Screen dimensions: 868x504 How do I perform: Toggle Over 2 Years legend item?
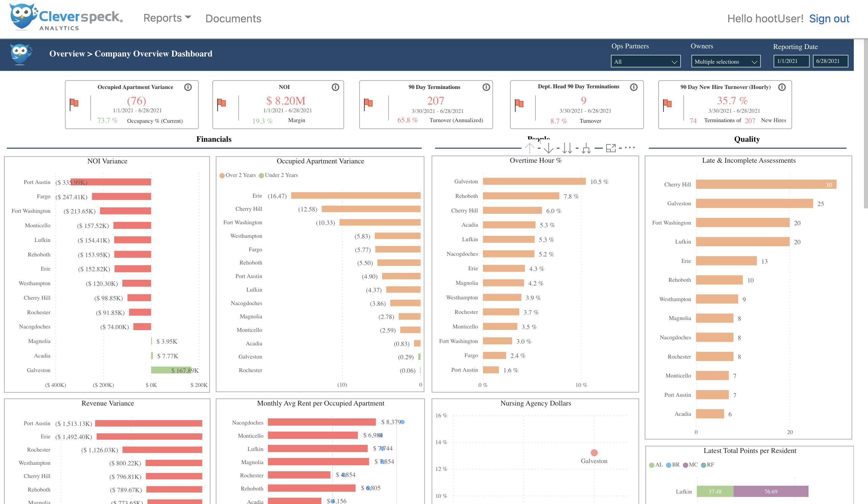[238, 175]
